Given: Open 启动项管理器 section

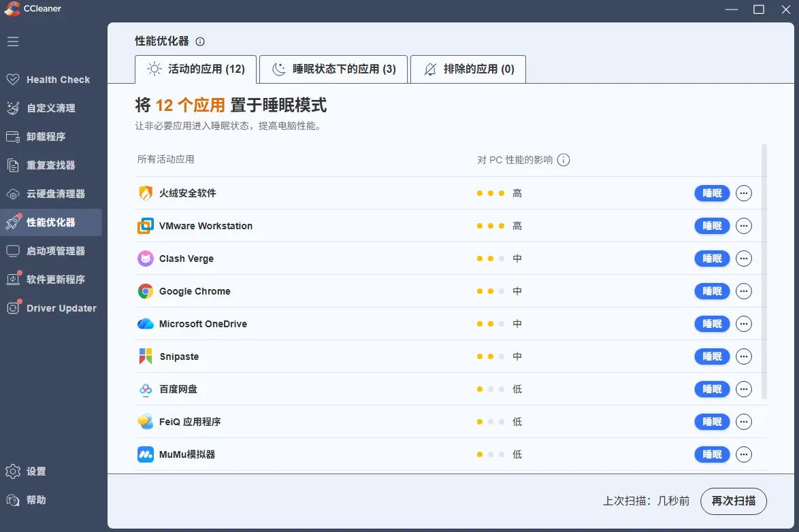Looking at the screenshot, I should pyautogui.click(x=51, y=251).
